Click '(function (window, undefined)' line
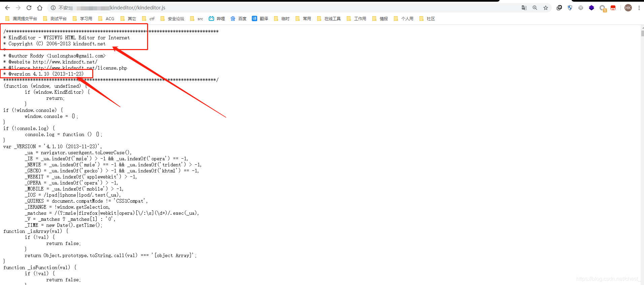Screen dimensions: 644x285 point(45,86)
